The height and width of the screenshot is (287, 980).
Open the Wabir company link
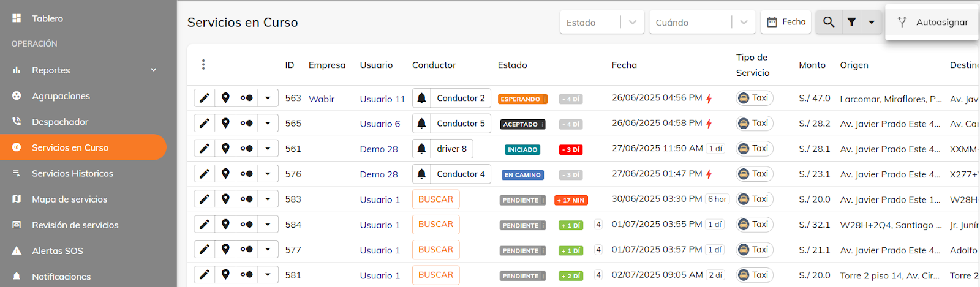[322, 99]
